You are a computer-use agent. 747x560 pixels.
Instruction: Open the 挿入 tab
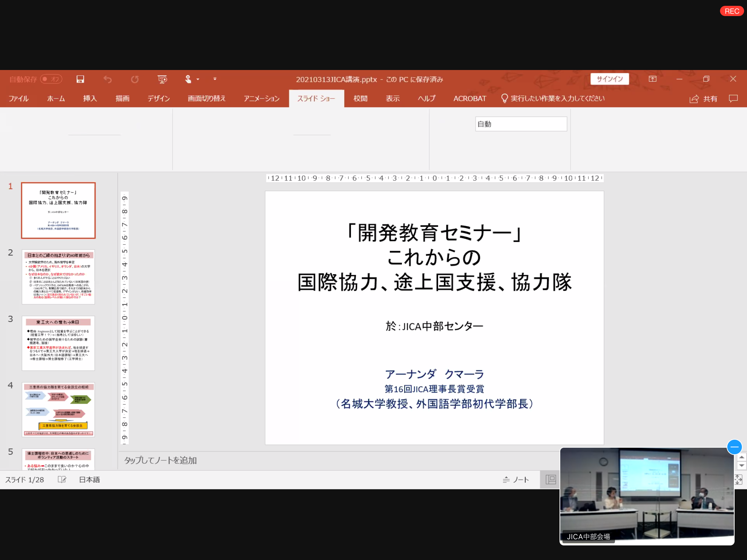[90, 98]
